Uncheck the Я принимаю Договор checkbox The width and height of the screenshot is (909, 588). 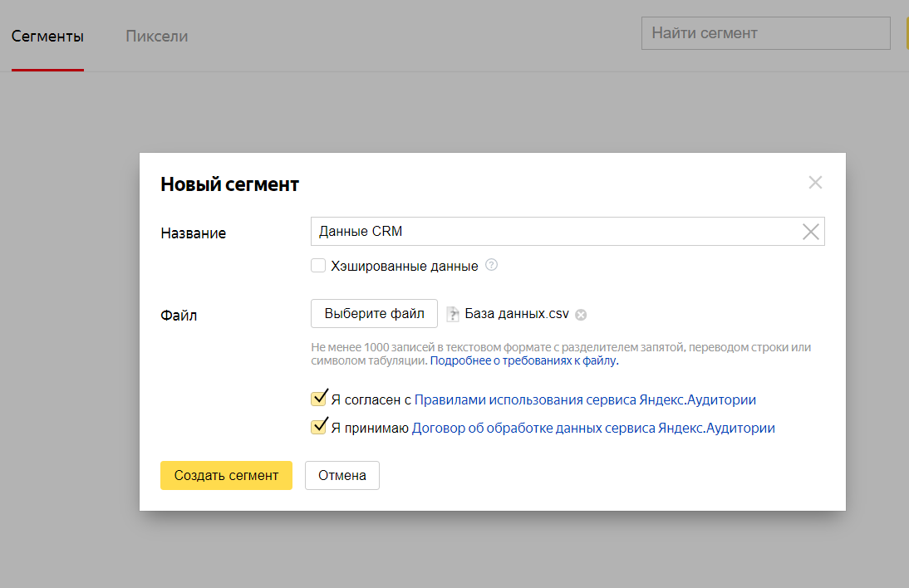click(318, 428)
